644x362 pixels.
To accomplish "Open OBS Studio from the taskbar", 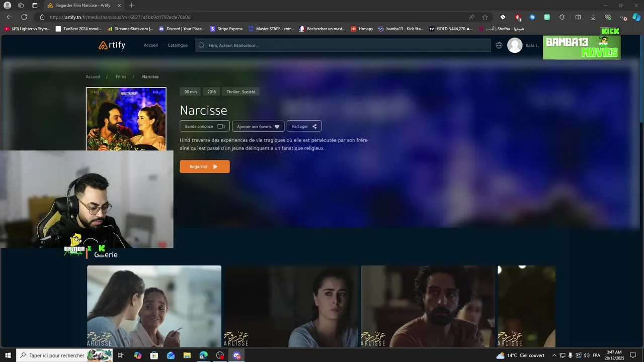I will (x=220, y=355).
